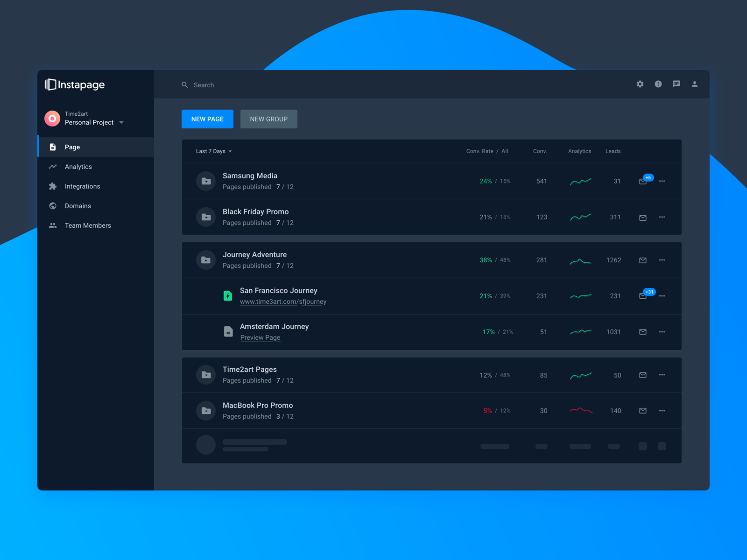Click the alert info icon in header

(658, 84)
